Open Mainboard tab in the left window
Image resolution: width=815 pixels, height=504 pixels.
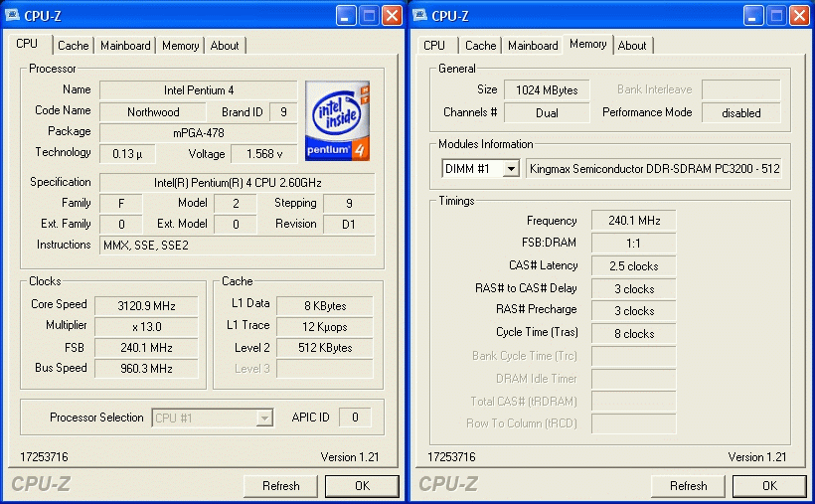(125, 46)
